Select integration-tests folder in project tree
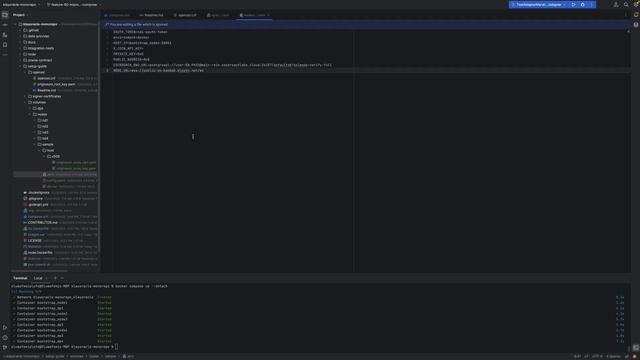Screen dimensions: 640x360 coord(40,48)
